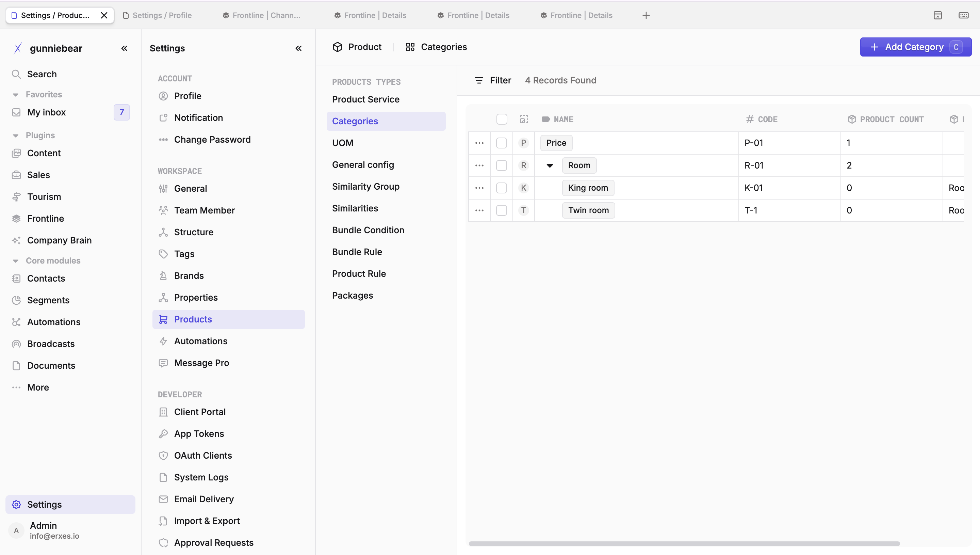This screenshot has height=555, width=980.
Task: Switch to Settings / Profile tab
Action: 158,15
